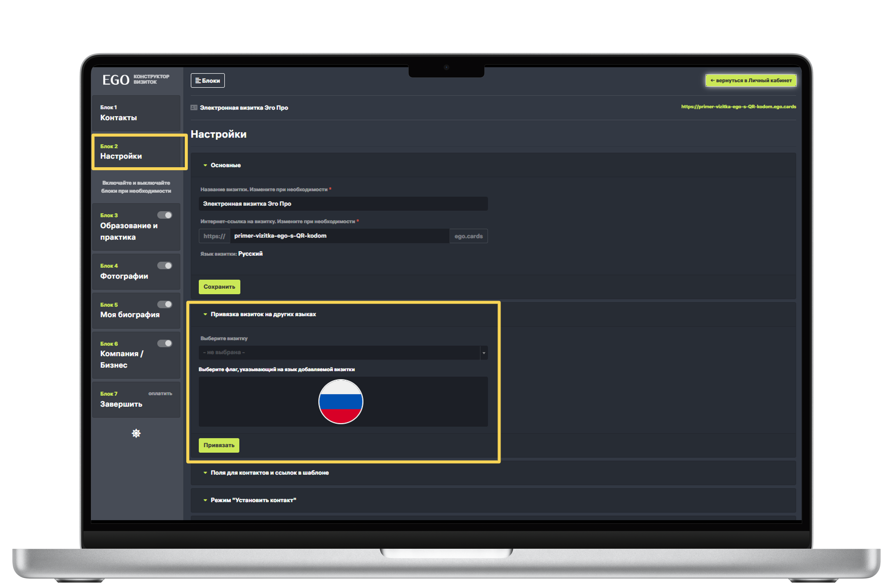Click the sun theme icon in sidebar

(x=136, y=434)
